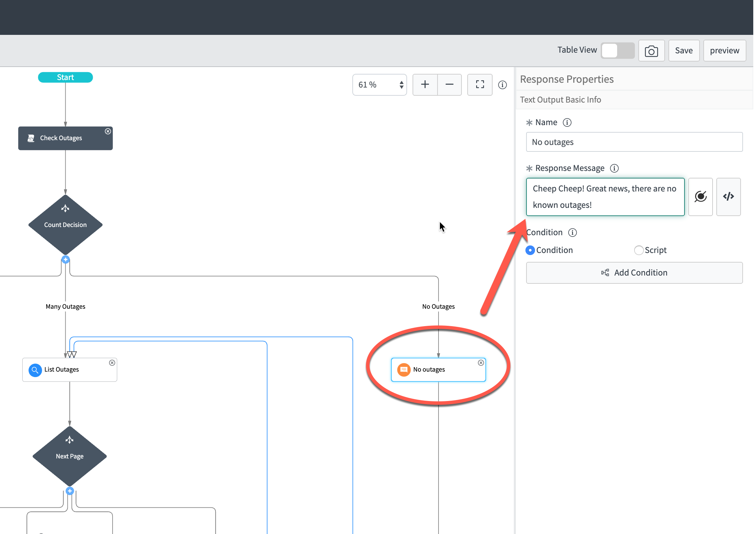Select the Condition radio button
The width and height of the screenshot is (756, 534).
530,250
